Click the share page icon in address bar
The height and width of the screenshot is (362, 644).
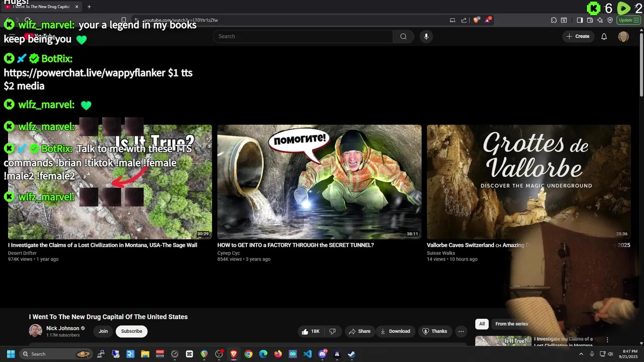464,20
